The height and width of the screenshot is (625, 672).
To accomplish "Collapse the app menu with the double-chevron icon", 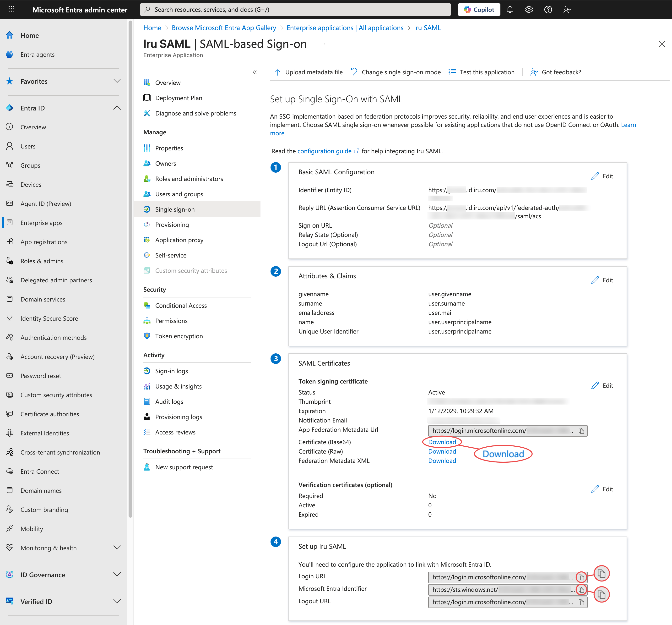I will click(255, 72).
